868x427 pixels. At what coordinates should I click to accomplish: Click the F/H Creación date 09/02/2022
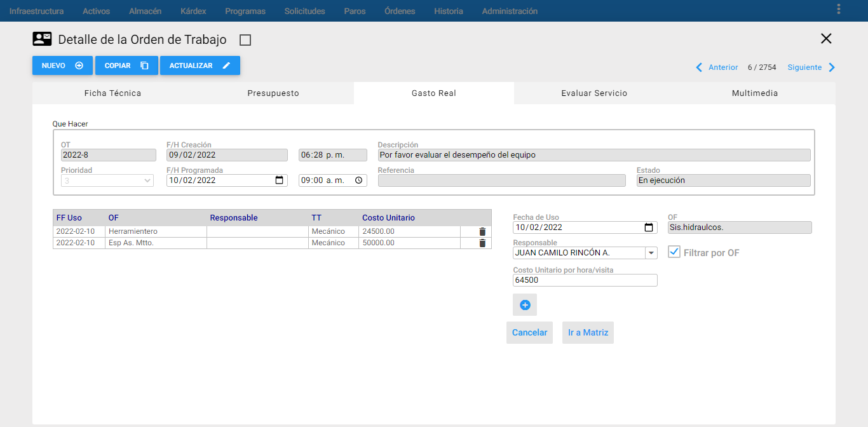click(227, 155)
